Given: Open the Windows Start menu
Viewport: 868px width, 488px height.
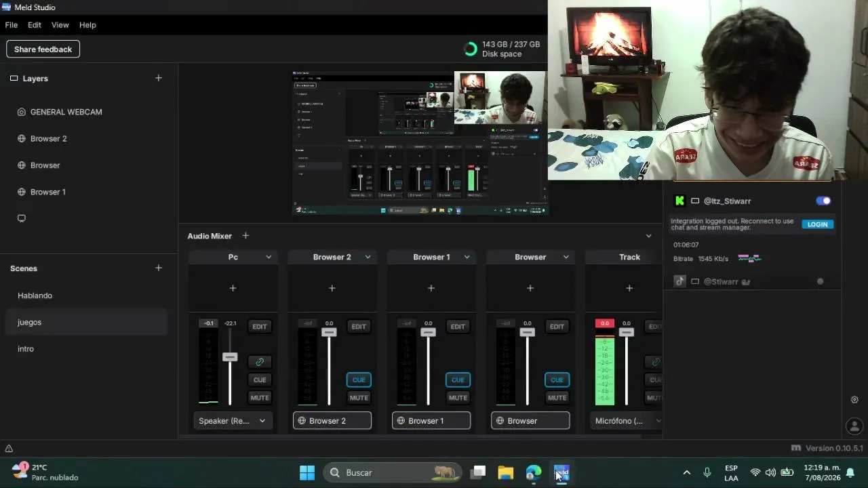Looking at the screenshot, I should [x=307, y=472].
